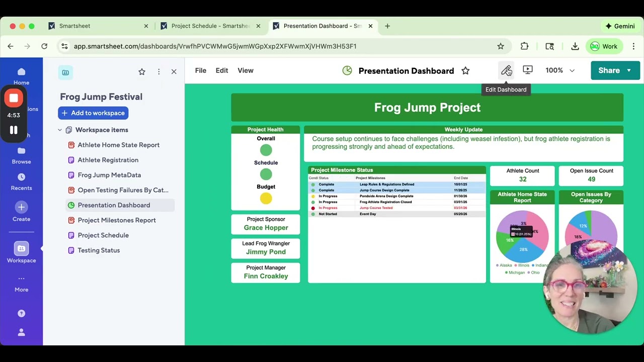Go to Home in left sidebar

[21, 76]
